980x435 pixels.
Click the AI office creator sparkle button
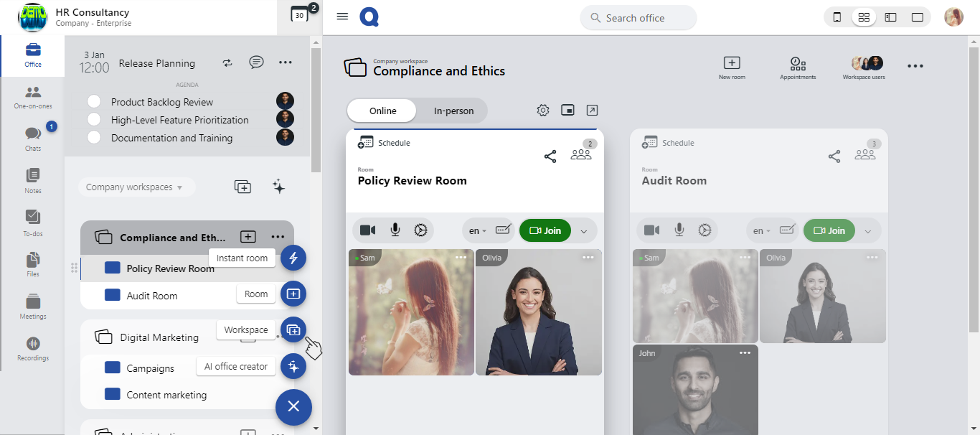pos(293,366)
